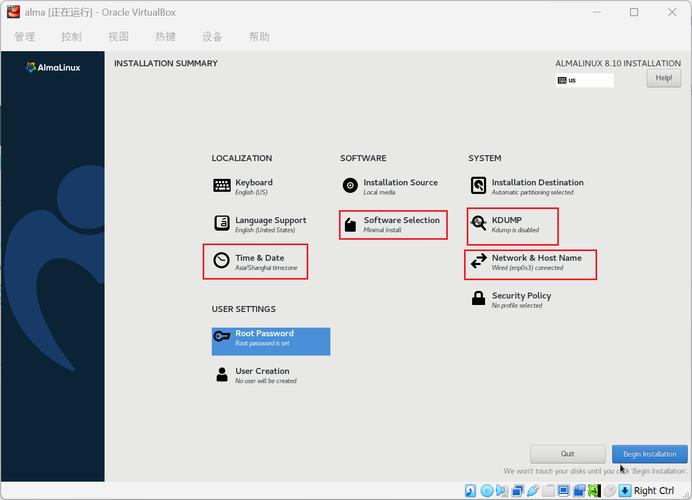Click 'English (US)' keyboard text
The height and width of the screenshot is (500, 692).
click(251, 192)
